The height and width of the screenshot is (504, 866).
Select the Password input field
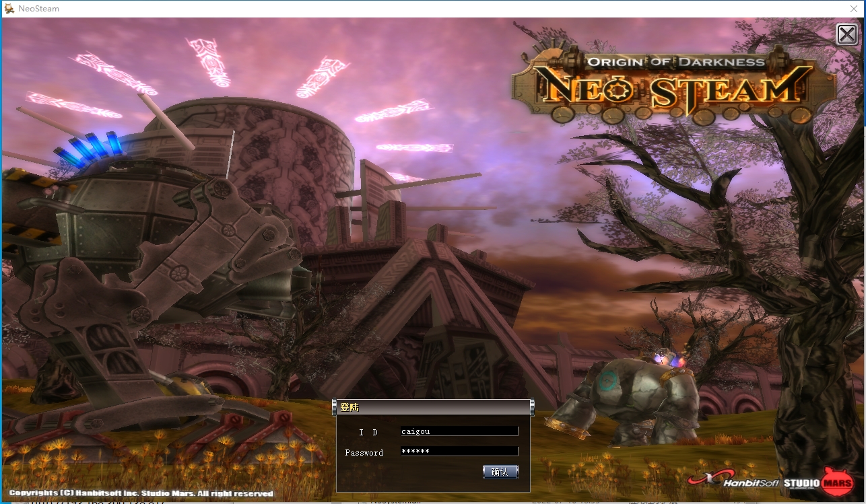click(x=459, y=452)
